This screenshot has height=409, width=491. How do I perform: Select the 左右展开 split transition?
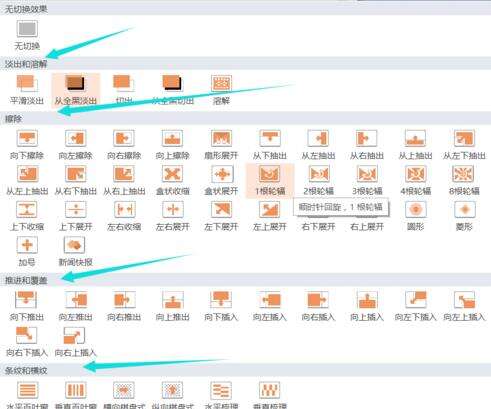tap(173, 216)
